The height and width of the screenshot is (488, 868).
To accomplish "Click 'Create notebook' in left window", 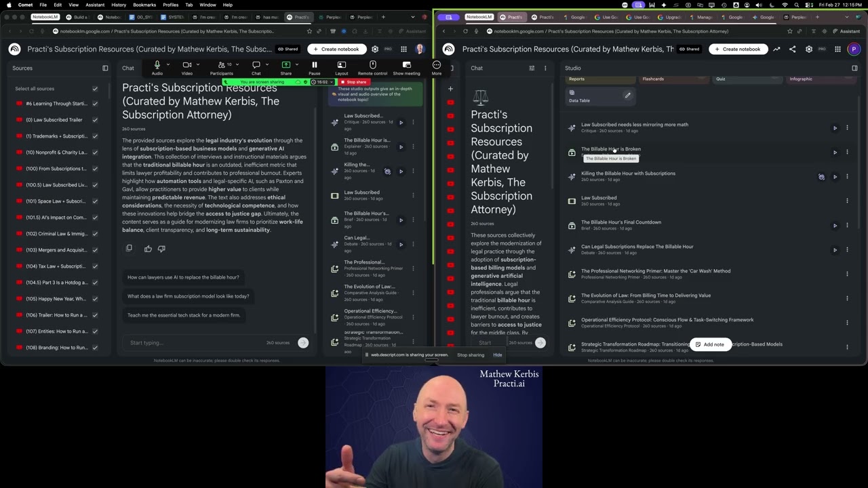I will [x=336, y=49].
